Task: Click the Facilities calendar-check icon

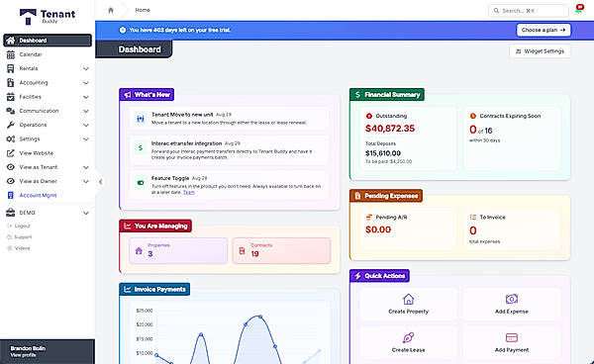Action: click(11, 97)
